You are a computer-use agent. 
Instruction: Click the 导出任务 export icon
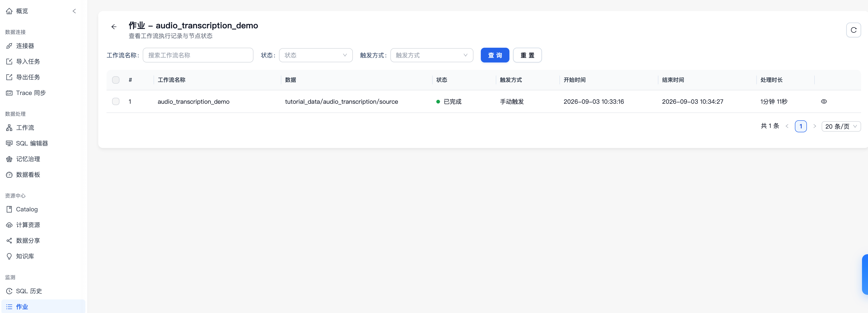pos(9,77)
